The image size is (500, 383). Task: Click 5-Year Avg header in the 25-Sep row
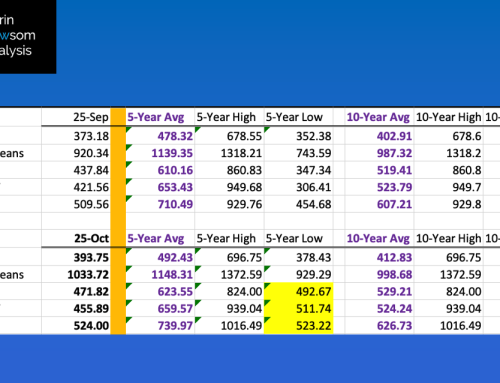click(x=160, y=117)
